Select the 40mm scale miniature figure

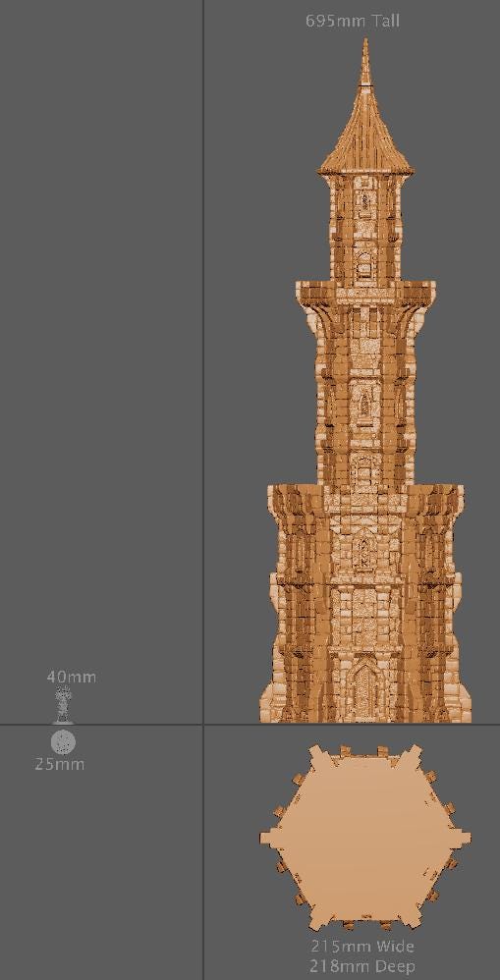(x=62, y=705)
